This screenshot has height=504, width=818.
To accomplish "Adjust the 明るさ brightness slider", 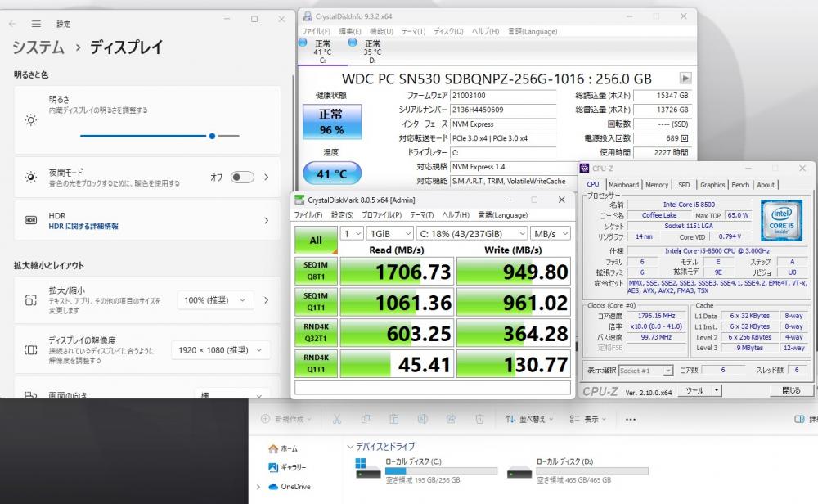I will 160,136.
